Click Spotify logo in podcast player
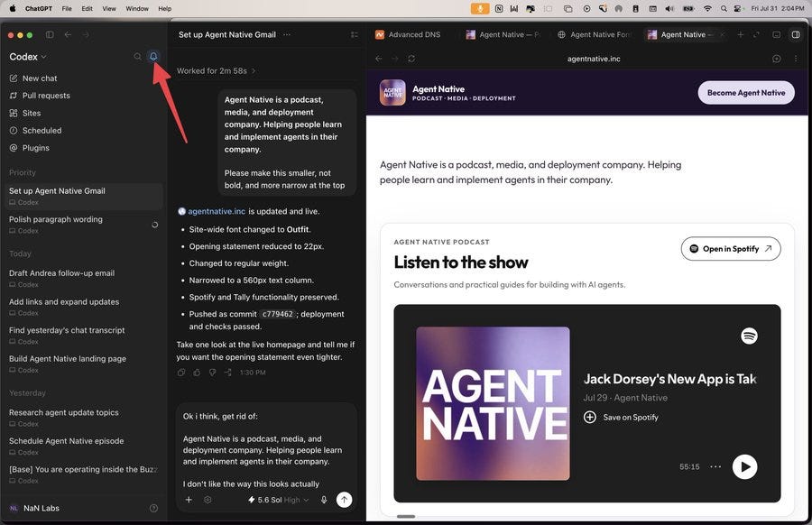Image resolution: width=812 pixels, height=525 pixels. tap(749, 336)
